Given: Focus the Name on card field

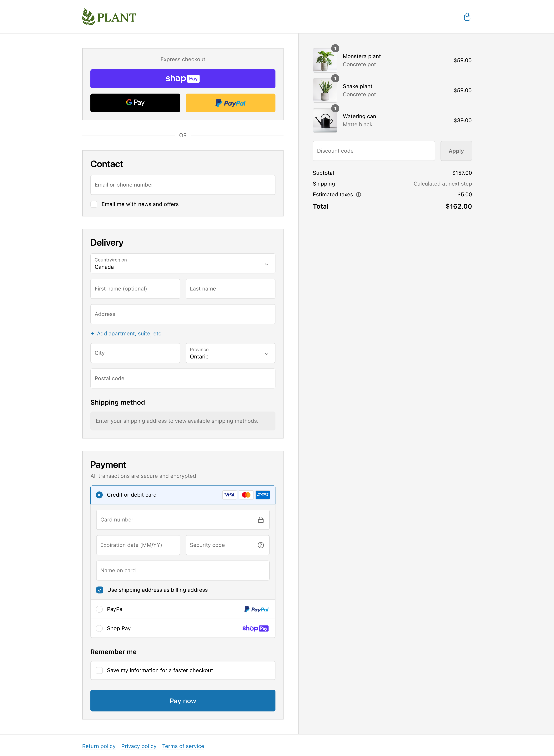Looking at the screenshot, I should [183, 570].
